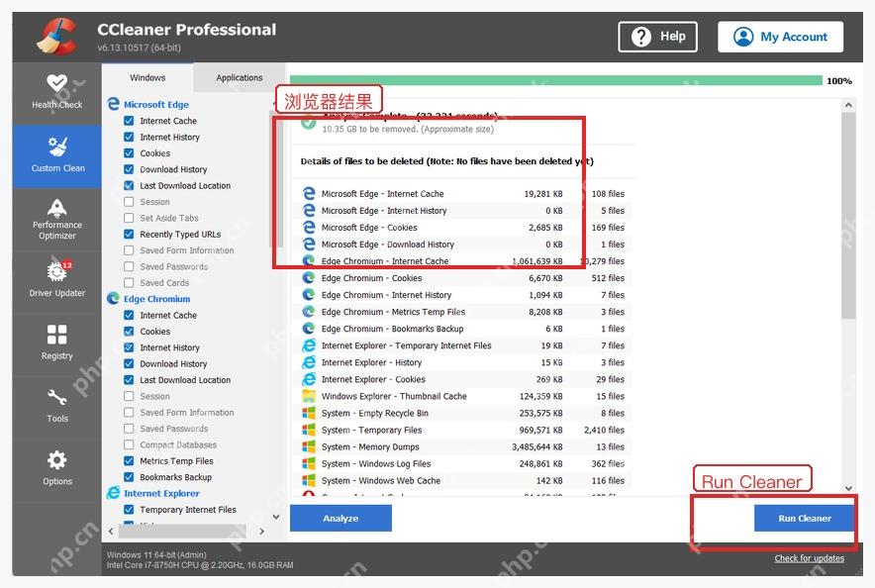Click the icon of Microsoft Edge - Internet Cache row

tap(309, 193)
